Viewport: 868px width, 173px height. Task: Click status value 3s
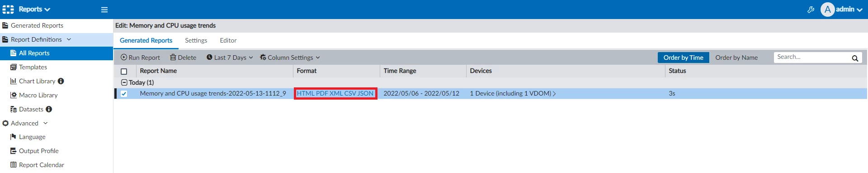(672, 93)
